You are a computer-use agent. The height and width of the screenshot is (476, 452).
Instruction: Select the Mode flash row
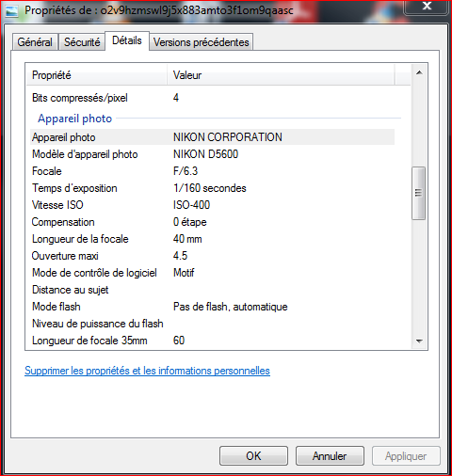click(213, 307)
